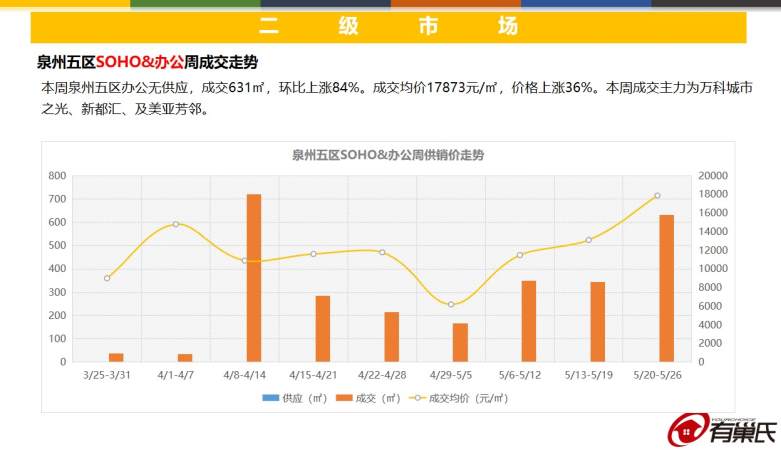Viewport: 781px width, 450px height.
Task: Click the x-axis label 4/8-4/14
Action: click(244, 375)
